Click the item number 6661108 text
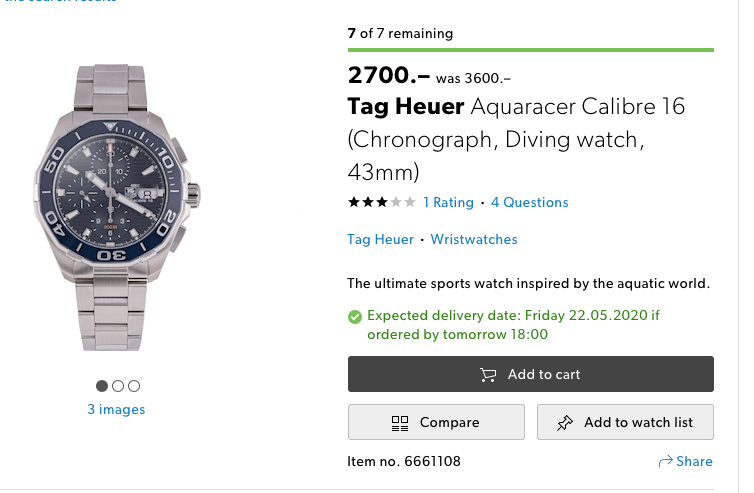This screenshot has width=754, height=493. coord(404,461)
